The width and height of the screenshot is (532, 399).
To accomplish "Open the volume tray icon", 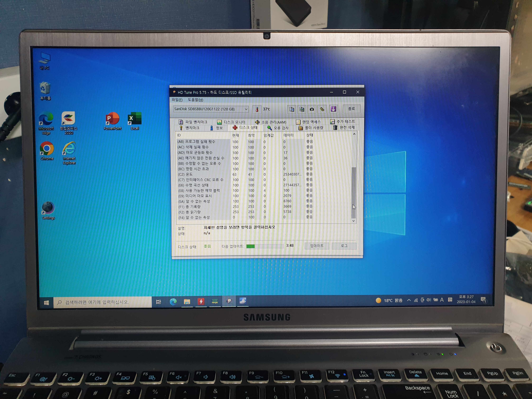I will tap(429, 300).
